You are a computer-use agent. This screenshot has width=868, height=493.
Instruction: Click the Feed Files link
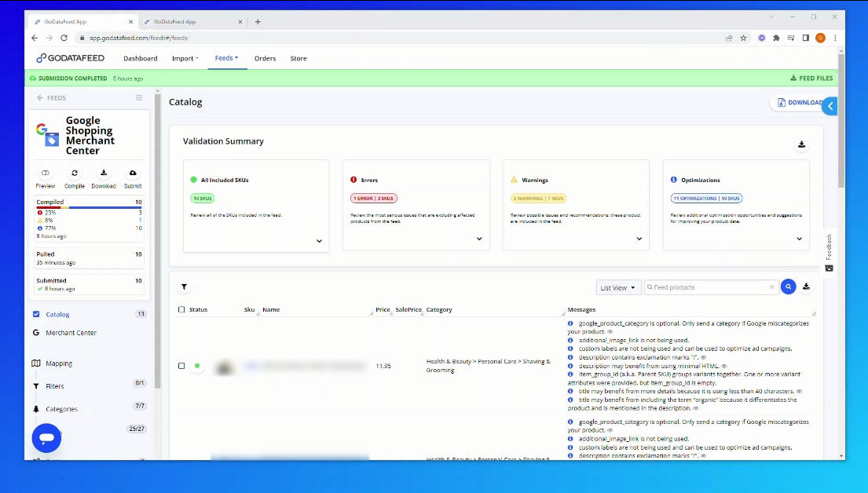(x=811, y=79)
